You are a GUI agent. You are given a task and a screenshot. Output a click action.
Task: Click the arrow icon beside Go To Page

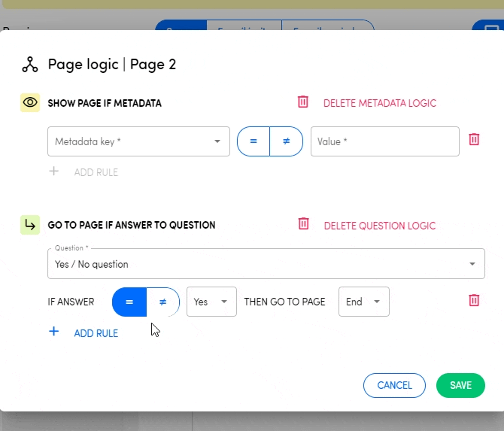(30, 224)
